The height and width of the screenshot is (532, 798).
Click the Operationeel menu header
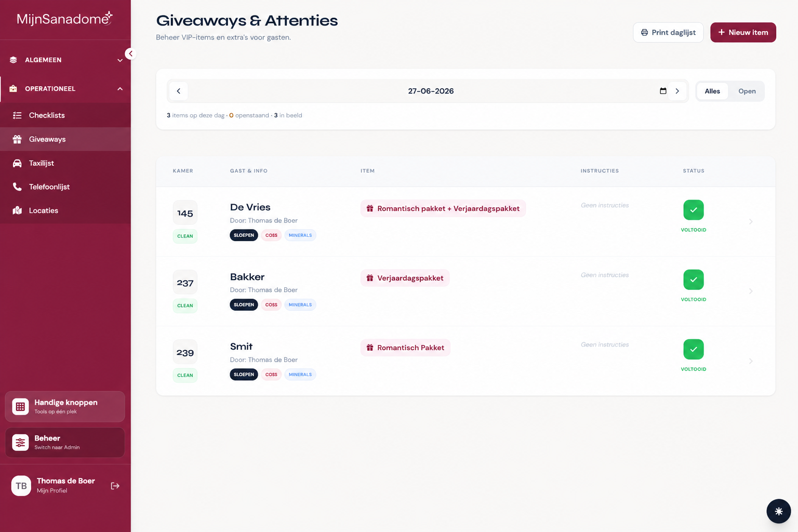point(65,89)
